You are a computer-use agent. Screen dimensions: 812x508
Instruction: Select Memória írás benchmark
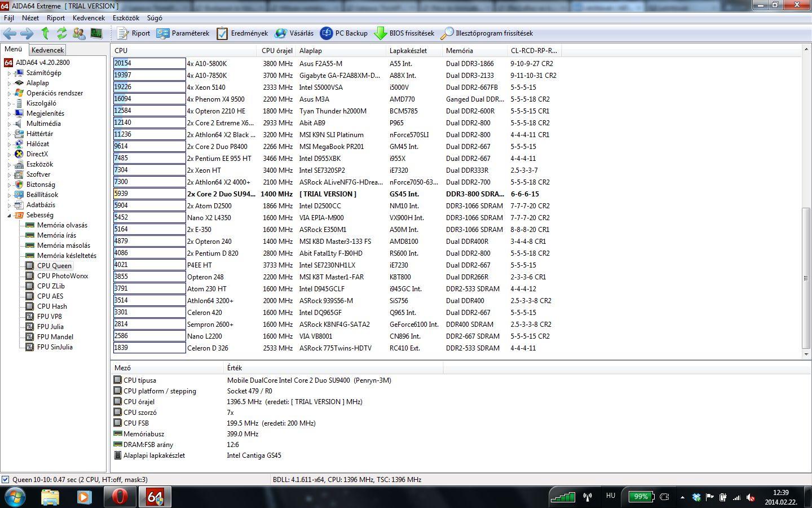click(x=56, y=235)
